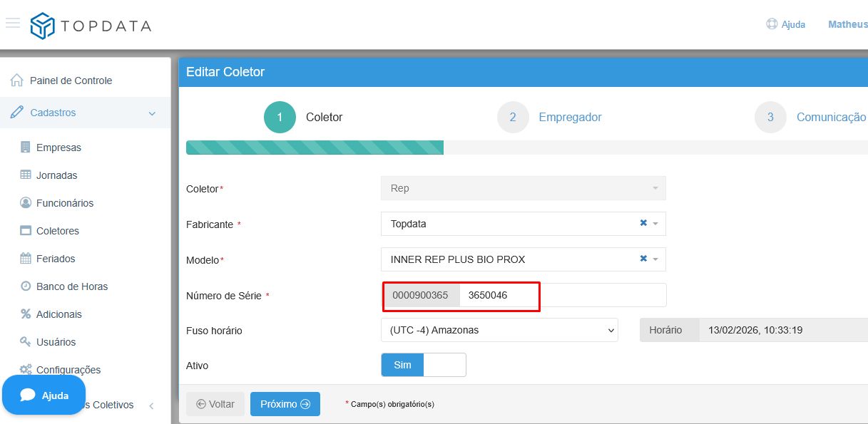Viewport: 868px width, 424px height.
Task: Click the Topdata logo
Action: 91,26
